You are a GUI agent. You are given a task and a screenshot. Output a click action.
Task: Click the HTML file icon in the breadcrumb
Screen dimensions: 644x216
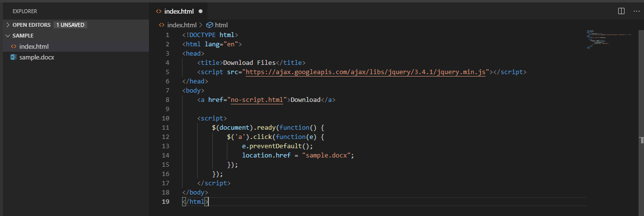pos(162,25)
